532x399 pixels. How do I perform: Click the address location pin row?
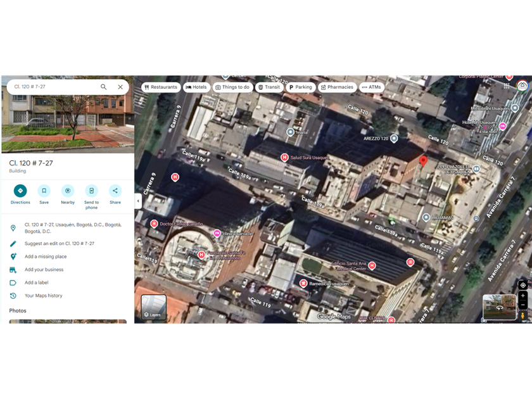[68, 228]
